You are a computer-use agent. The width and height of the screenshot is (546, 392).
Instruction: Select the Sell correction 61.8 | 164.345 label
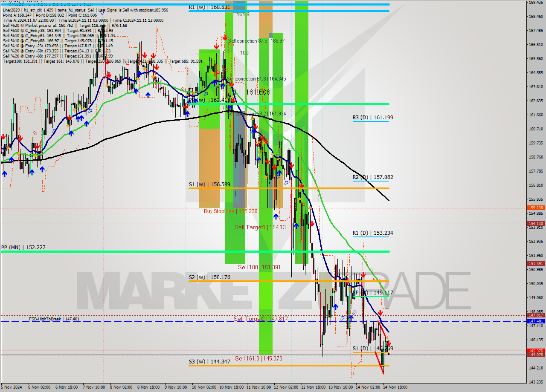pos(256,79)
